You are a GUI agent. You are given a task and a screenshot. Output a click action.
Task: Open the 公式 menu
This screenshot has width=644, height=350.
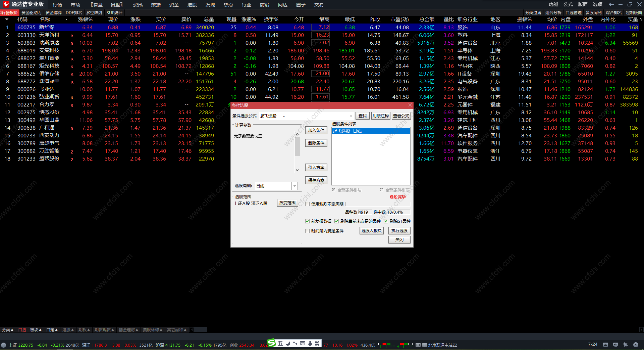coord(568,4)
